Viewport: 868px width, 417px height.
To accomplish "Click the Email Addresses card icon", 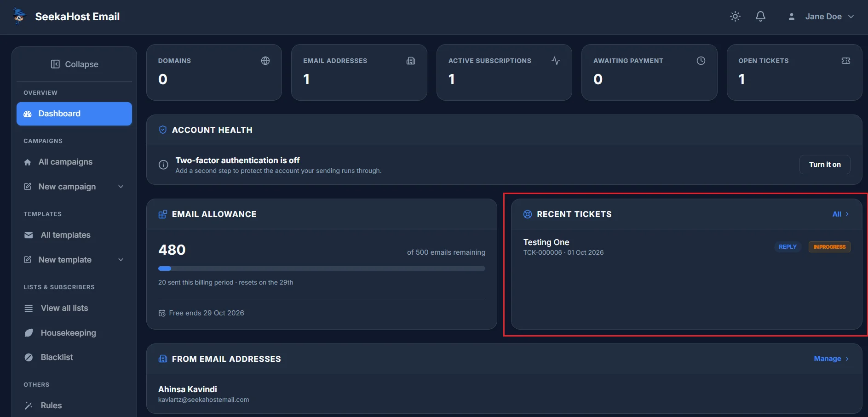I will (411, 61).
